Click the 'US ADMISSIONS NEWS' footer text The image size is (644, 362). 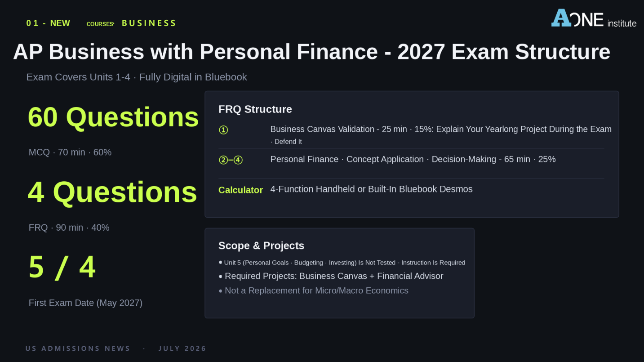point(78,349)
